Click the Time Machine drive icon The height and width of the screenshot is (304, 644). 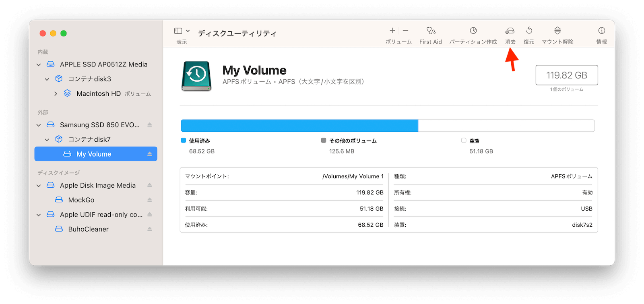point(196,76)
